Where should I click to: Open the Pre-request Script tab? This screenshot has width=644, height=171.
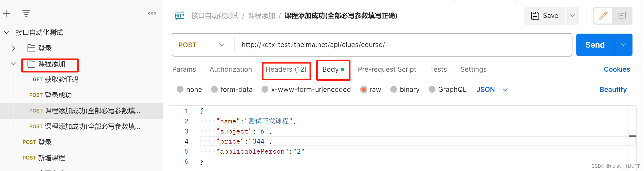click(x=387, y=69)
